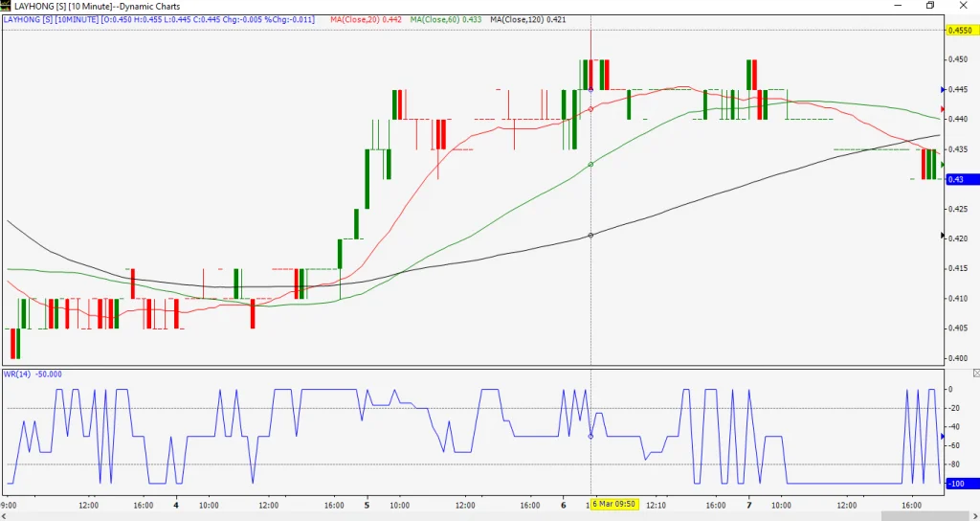Click the 9:00 label on time axis
This screenshot has height=521, width=980.
coord(10,505)
